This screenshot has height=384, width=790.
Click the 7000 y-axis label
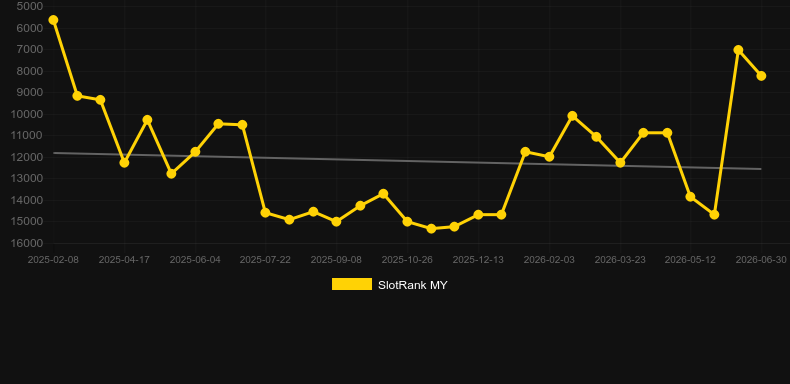[30, 49]
